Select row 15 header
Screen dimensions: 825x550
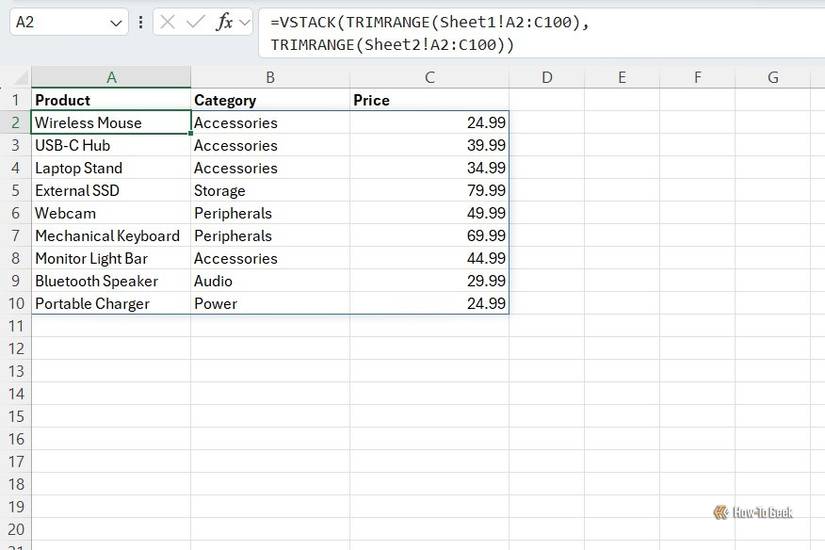16,416
